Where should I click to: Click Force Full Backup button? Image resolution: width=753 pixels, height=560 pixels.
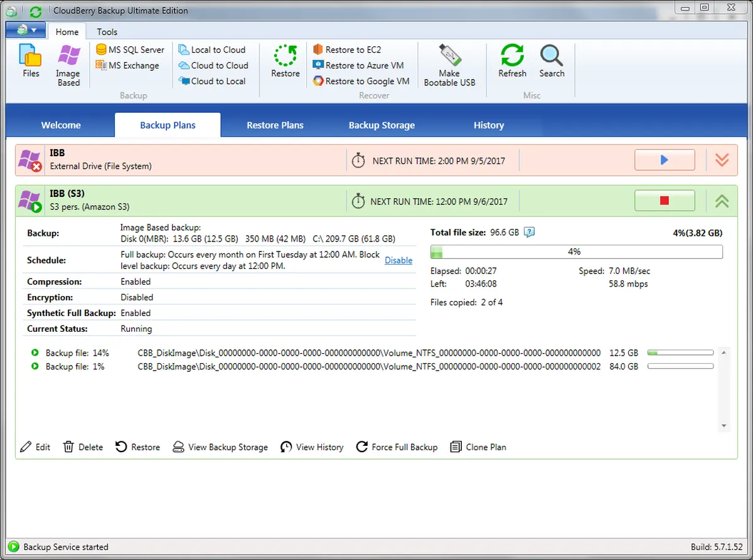(397, 447)
